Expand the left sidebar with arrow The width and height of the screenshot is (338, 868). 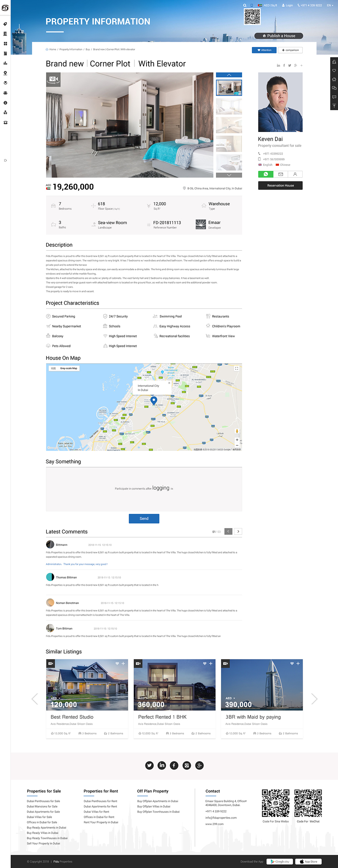tap(5, 160)
